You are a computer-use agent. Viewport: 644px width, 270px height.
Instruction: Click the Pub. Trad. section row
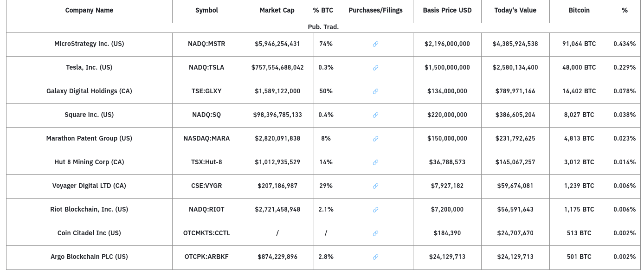click(323, 27)
